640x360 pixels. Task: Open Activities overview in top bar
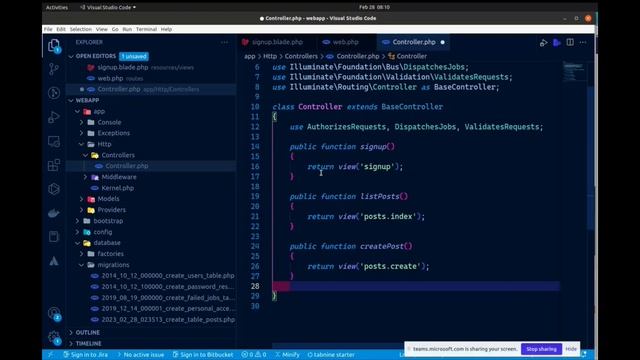point(57,7)
